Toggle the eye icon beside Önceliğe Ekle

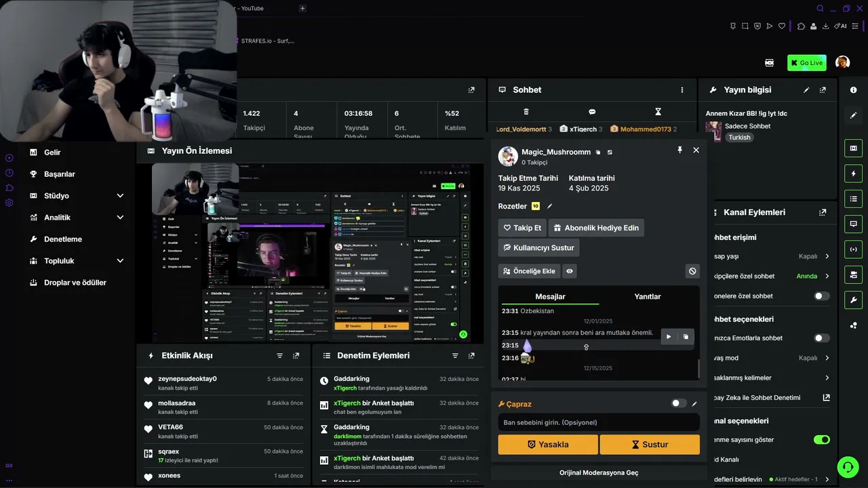570,271
